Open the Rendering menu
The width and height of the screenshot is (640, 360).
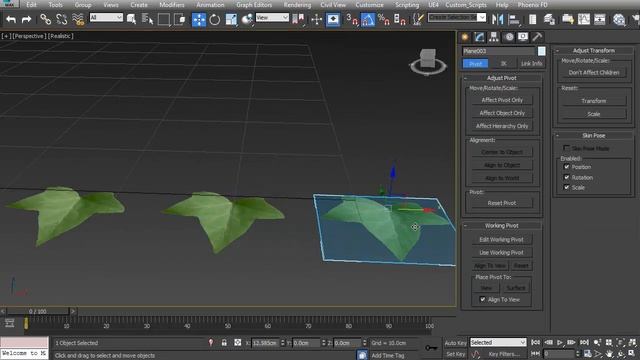point(297,5)
